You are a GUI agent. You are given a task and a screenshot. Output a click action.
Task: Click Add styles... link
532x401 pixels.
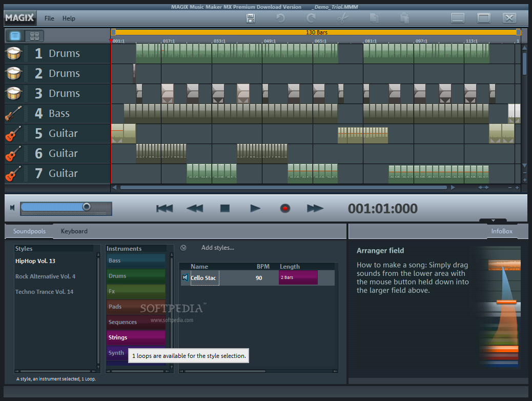[x=217, y=248]
